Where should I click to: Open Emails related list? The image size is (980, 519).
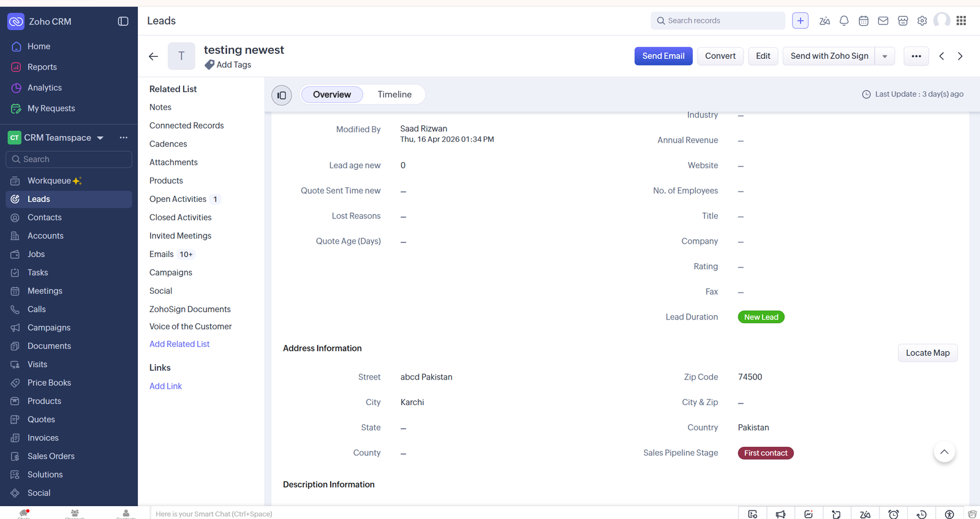(162, 254)
